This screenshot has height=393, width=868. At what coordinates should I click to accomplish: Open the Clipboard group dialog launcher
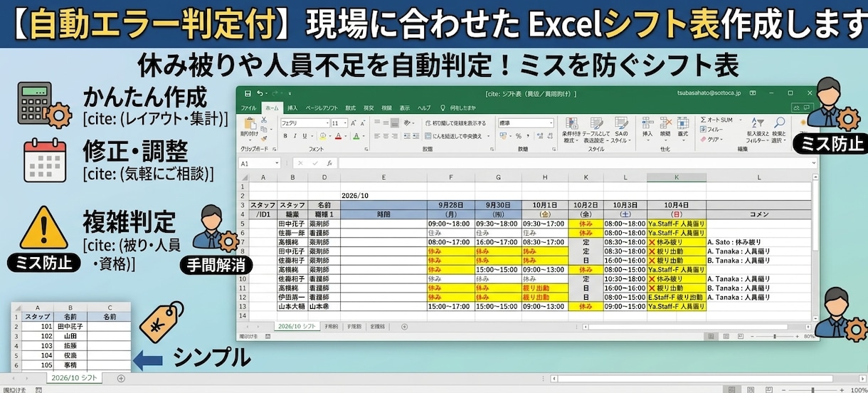[x=274, y=150]
